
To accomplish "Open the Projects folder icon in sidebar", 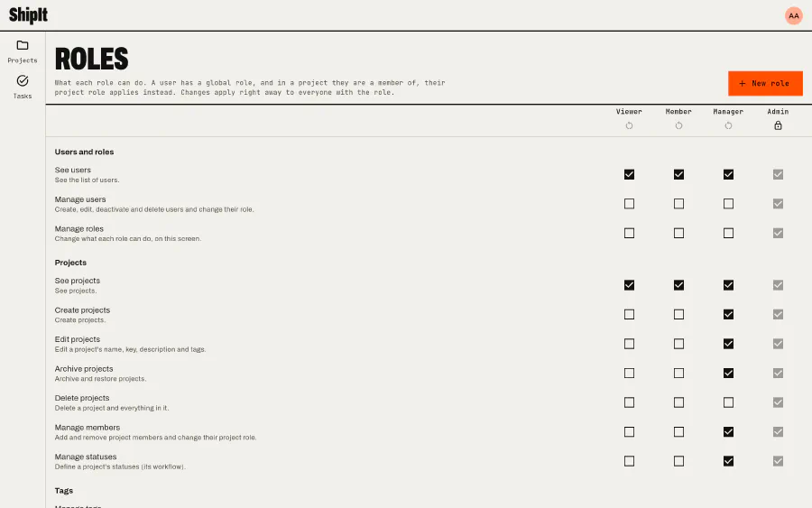I will [23, 46].
